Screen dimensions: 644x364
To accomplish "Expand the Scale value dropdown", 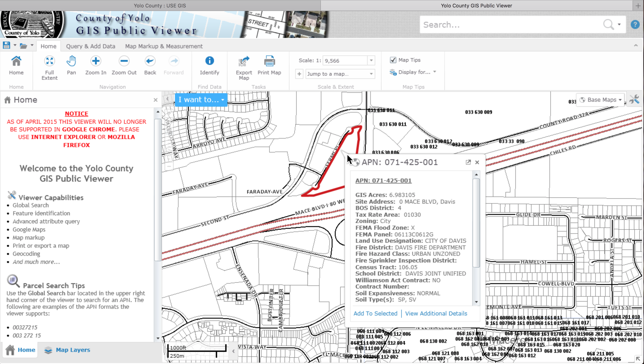I will click(371, 60).
